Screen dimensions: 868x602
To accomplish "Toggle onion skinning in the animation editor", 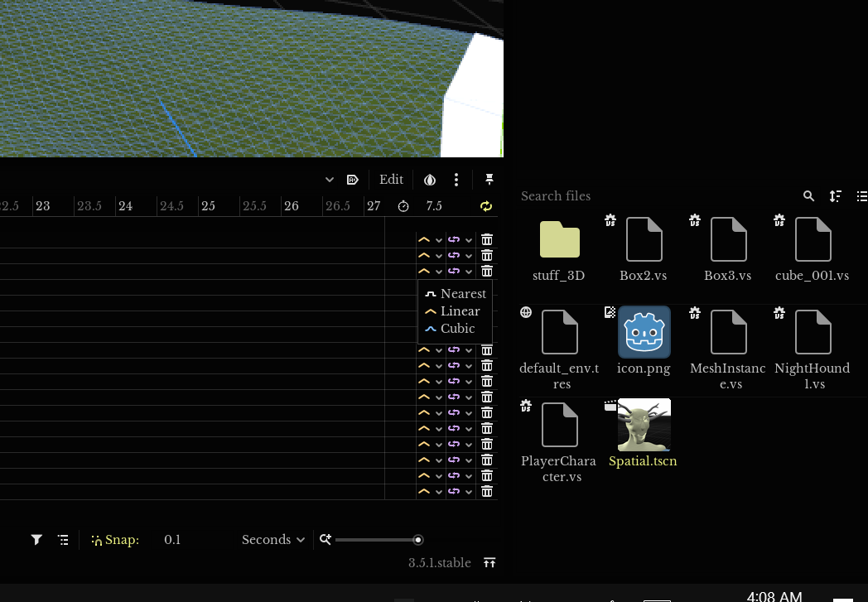I will tap(430, 180).
